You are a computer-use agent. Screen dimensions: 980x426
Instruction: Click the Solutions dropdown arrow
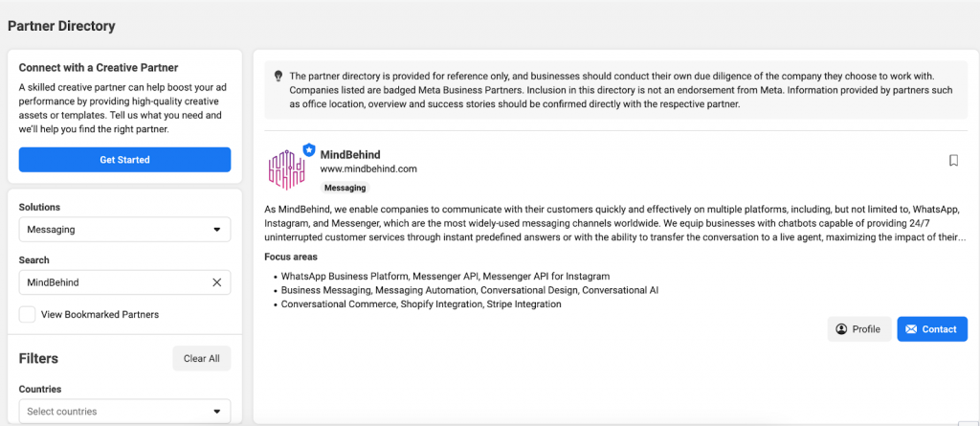pos(215,230)
